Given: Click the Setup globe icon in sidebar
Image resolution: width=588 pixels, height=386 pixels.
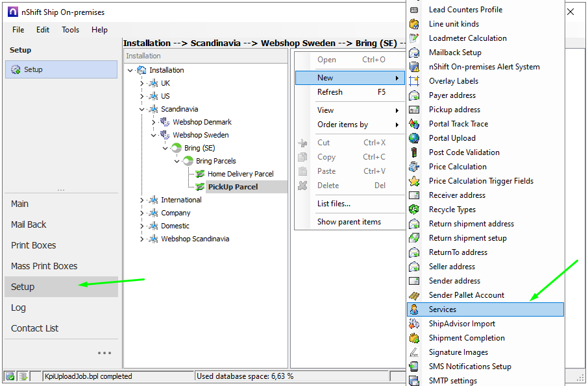Looking at the screenshot, I should [16, 69].
